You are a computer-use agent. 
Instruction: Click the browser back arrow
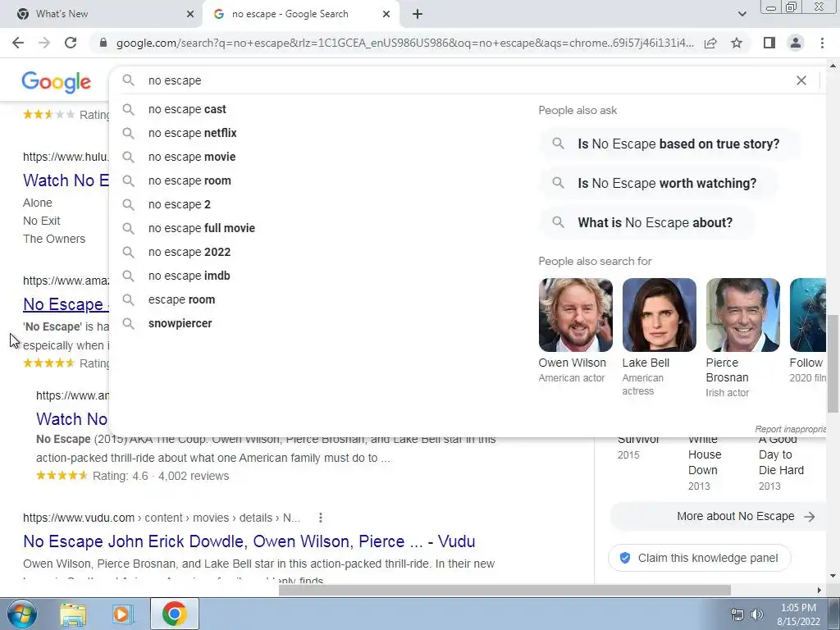click(x=18, y=43)
